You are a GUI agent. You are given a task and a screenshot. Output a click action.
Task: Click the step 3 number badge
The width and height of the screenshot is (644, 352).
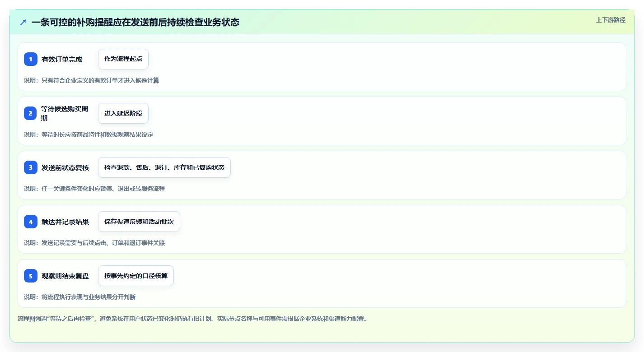[31, 167]
